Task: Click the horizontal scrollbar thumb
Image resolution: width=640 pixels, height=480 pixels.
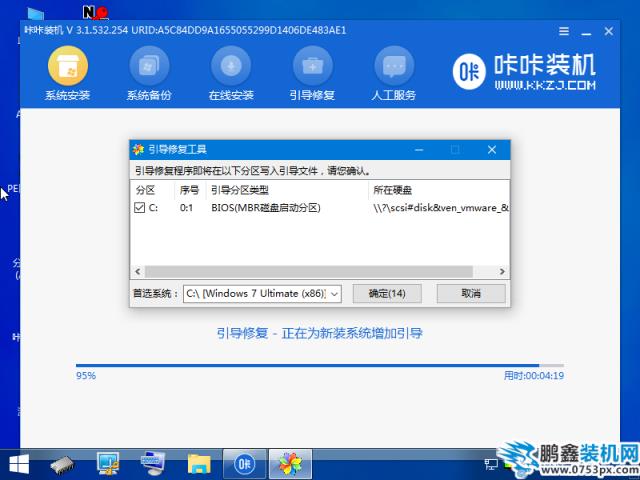Action: (309, 271)
